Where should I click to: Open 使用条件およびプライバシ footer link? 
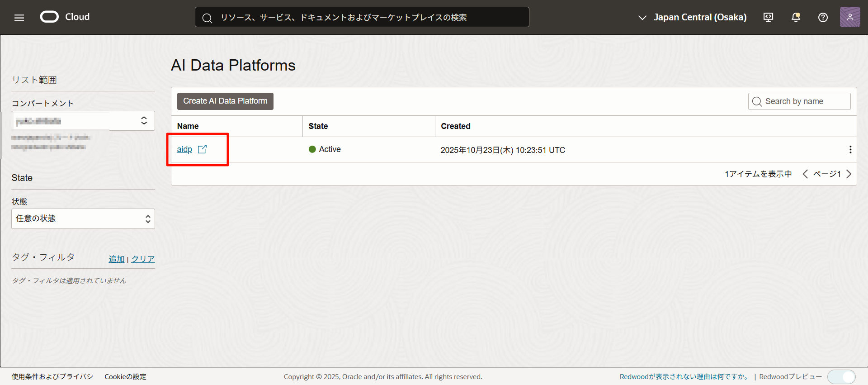point(52,376)
